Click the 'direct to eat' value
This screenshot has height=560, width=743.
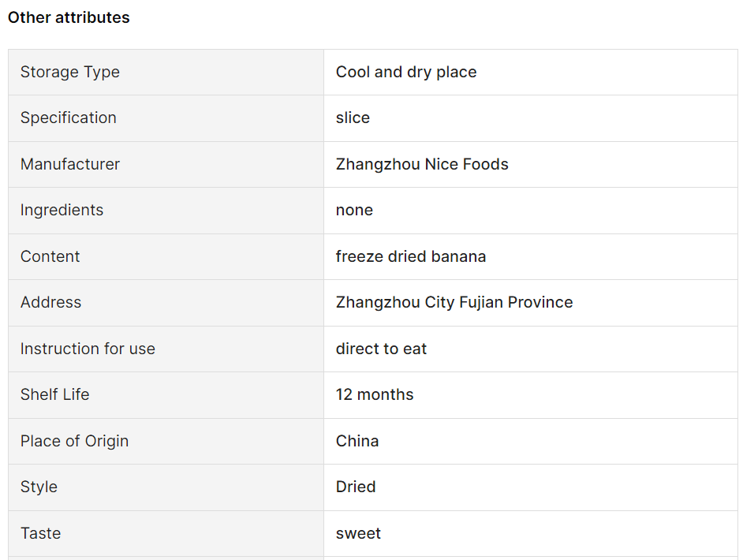[381, 349]
